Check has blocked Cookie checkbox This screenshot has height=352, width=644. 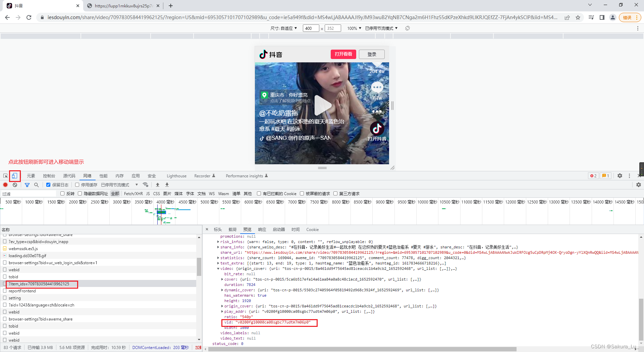259,193
